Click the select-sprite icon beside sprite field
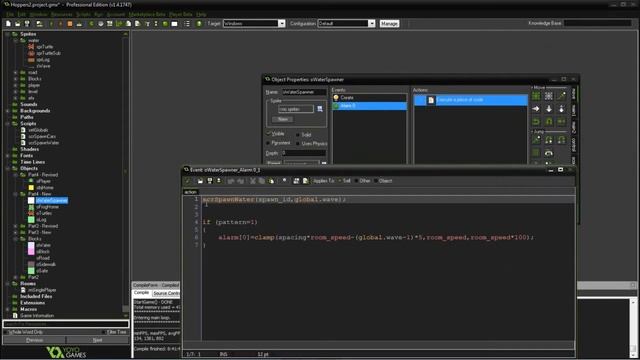The image size is (640, 360). (320, 109)
